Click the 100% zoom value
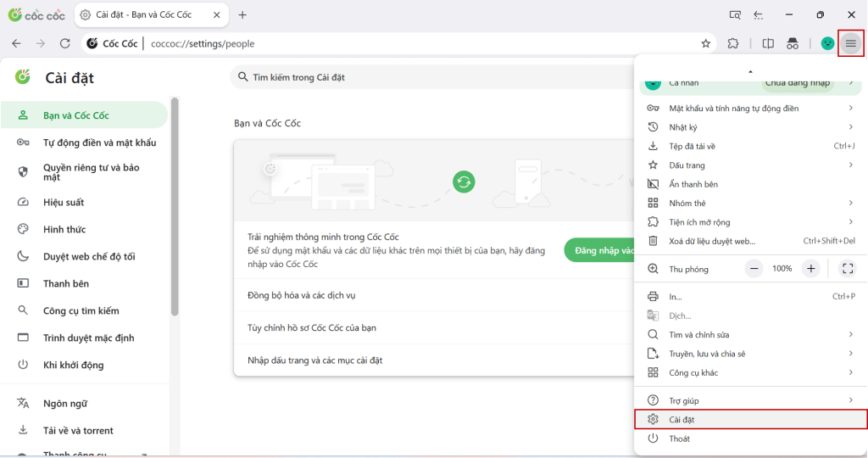 782,269
